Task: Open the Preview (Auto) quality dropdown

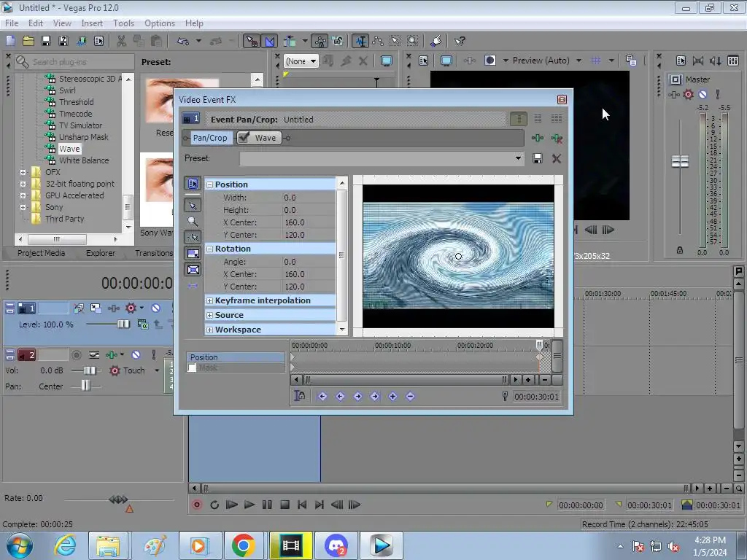Action: [x=578, y=61]
